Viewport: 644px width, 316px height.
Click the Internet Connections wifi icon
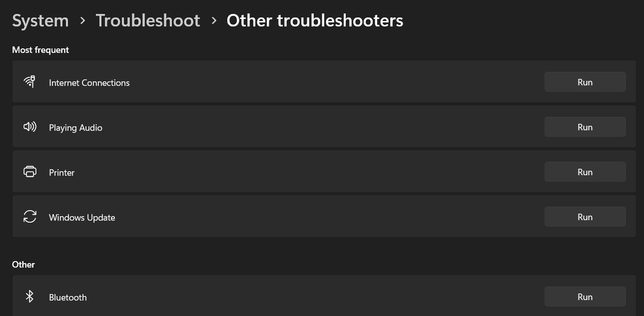(x=29, y=81)
